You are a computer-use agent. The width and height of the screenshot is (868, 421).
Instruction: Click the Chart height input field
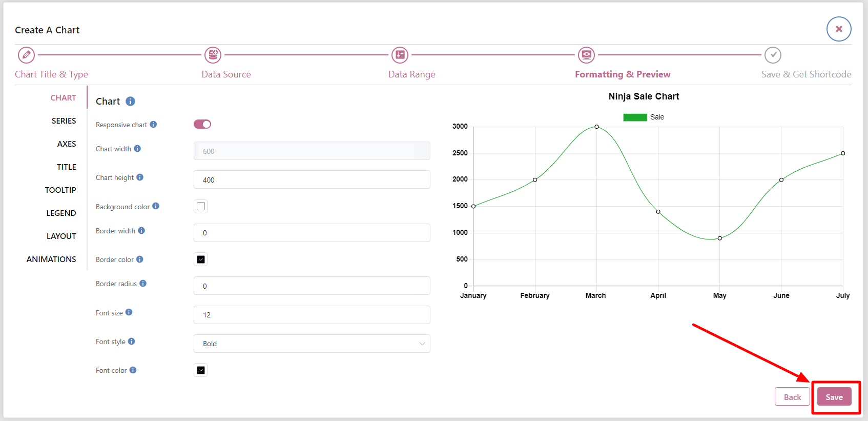[312, 179]
